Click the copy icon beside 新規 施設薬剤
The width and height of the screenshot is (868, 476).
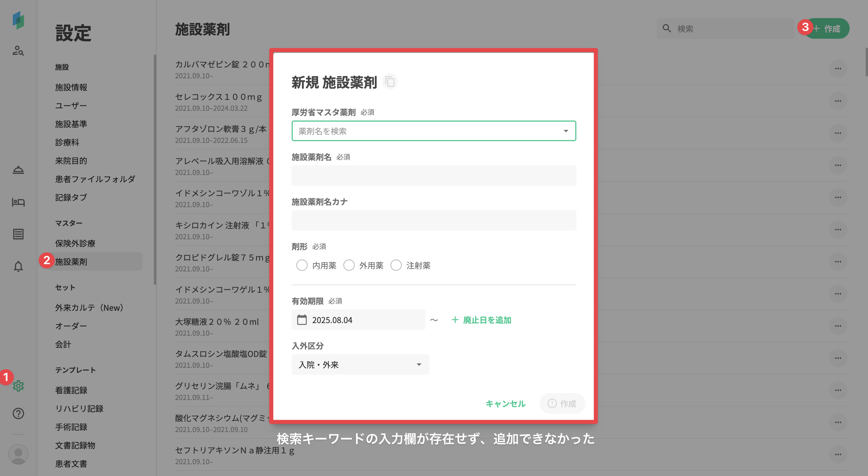tap(390, 82)
